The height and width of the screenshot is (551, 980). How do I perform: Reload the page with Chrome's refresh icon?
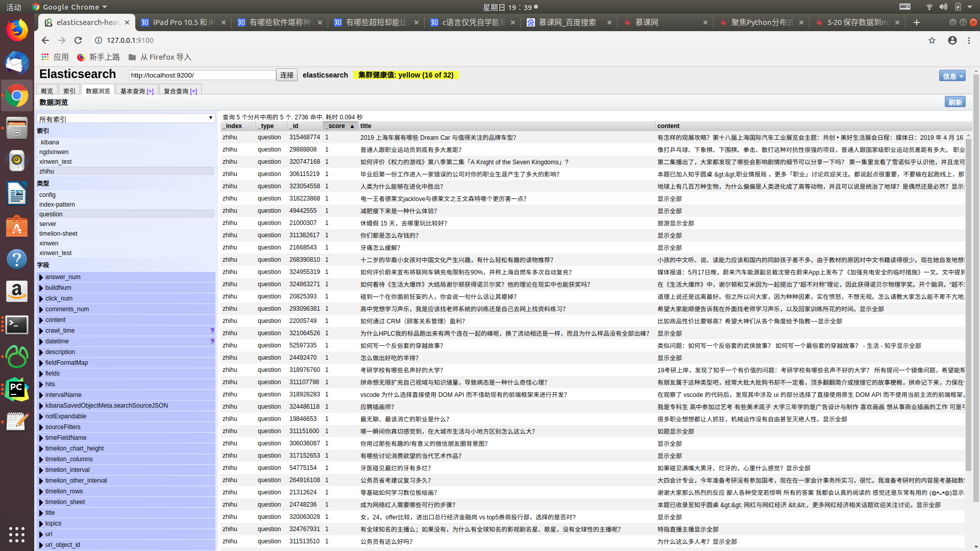[78, 40]
